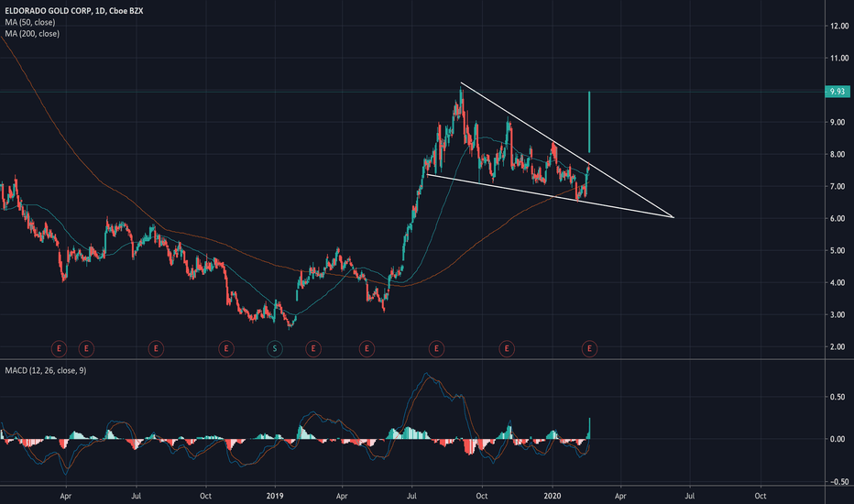The image size is (854, 504).
Task: Click the 0.00 MACD scale label
Action: (x=838, y=439)
